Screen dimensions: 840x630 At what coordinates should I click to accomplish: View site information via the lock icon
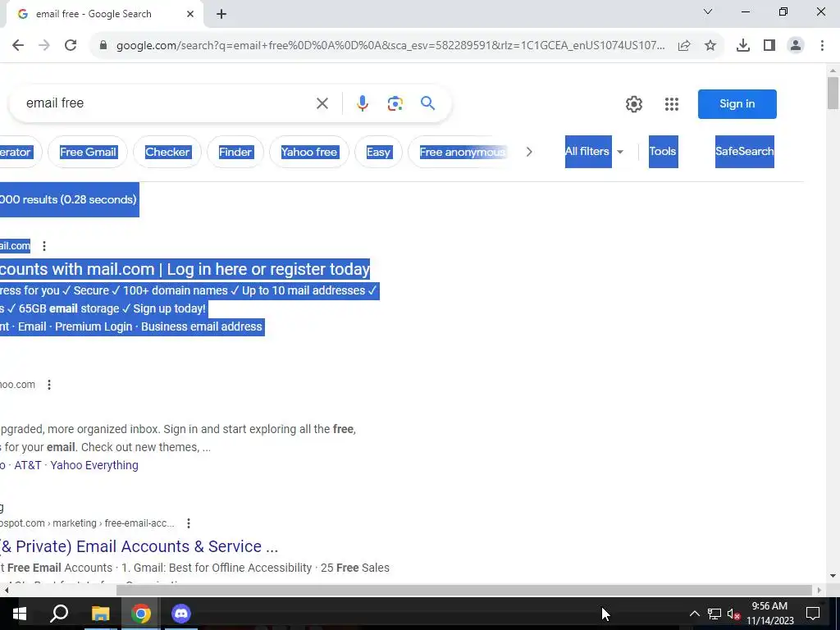103,46
